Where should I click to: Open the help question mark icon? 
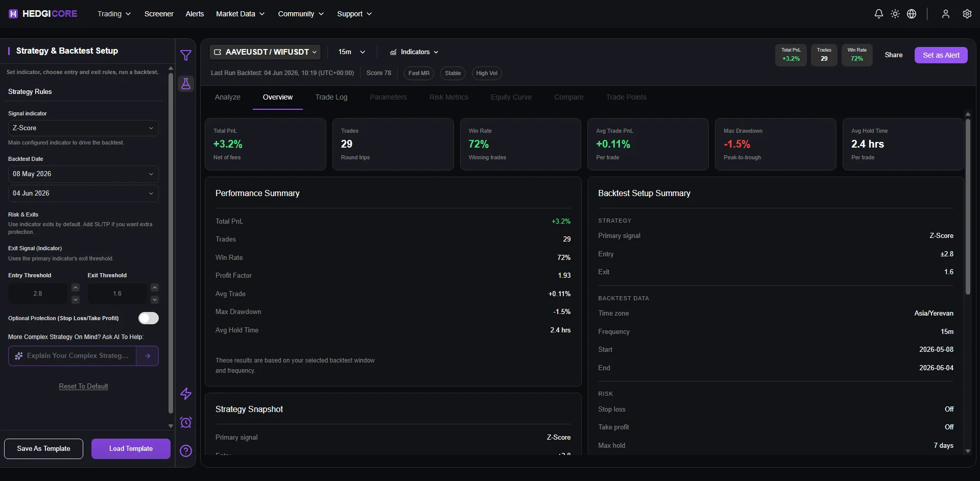(x=186, y=451)
